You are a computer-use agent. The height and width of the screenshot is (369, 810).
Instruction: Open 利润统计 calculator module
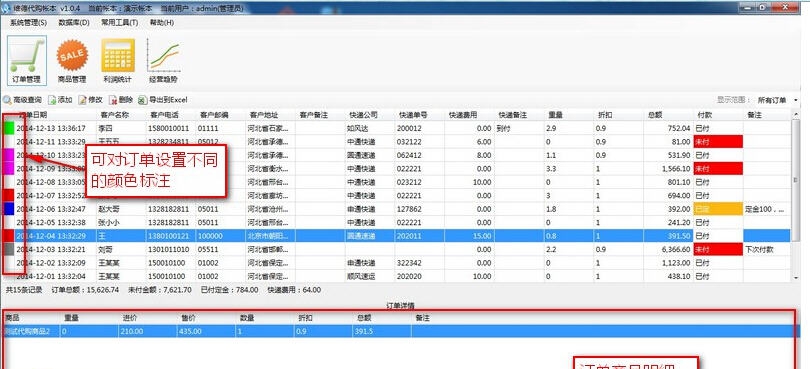click(118, 60)
